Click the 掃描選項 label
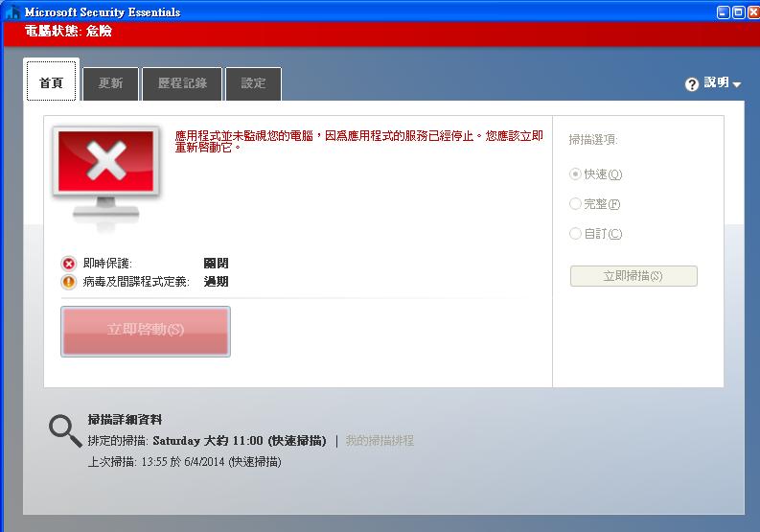This screenshot has height=532, width=760. [x=593, y=140]
